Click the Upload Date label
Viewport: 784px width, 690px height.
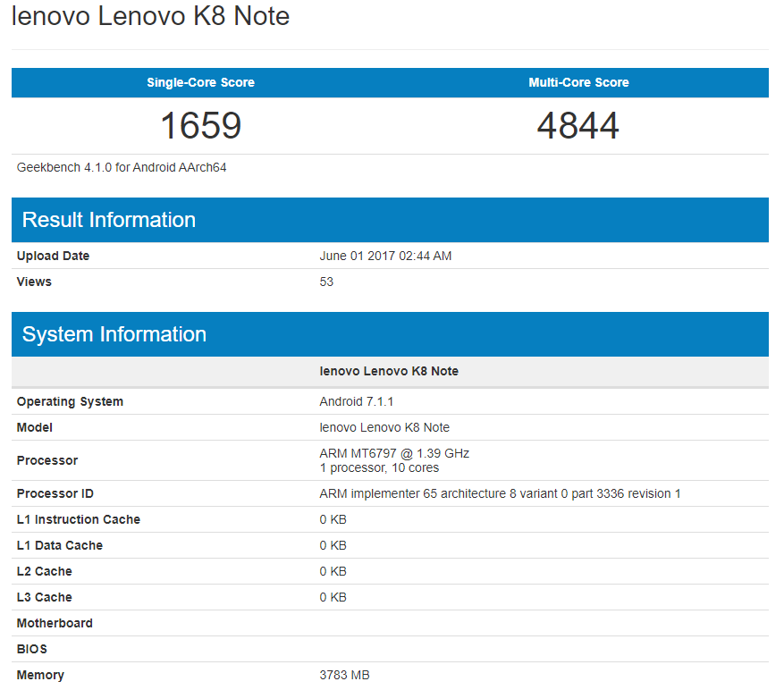click(53, 256)
